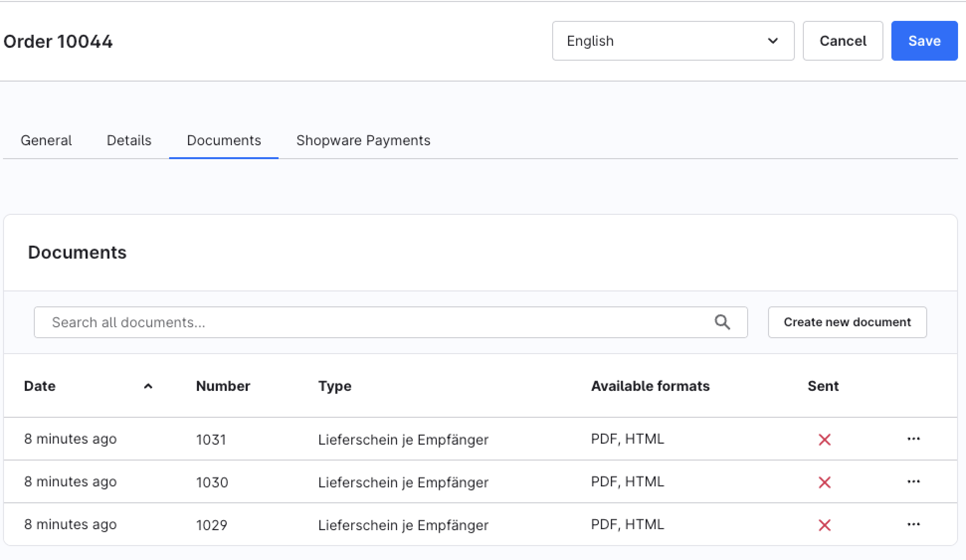Click '8 minutes ago' date in row 1031
This screenshot has height=560, width=966.
(70, 439)
